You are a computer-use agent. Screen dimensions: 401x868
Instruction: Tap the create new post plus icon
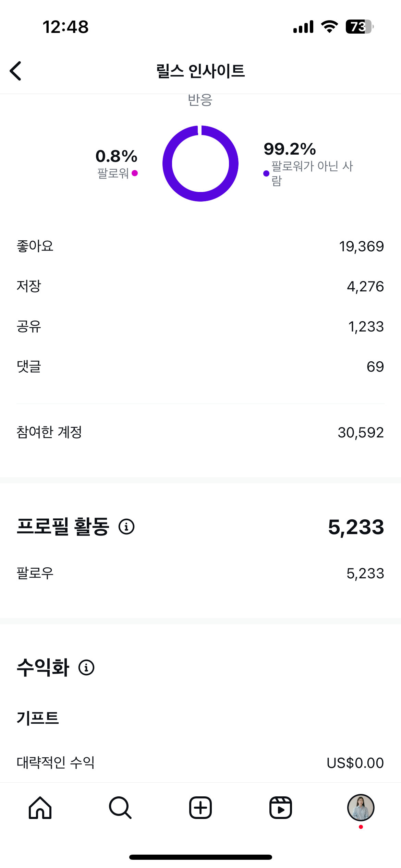tap(200, 808)
